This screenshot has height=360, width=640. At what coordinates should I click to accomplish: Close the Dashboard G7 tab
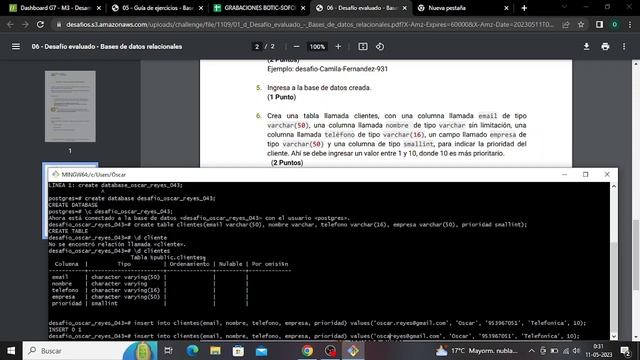click(x=99, y=8)
